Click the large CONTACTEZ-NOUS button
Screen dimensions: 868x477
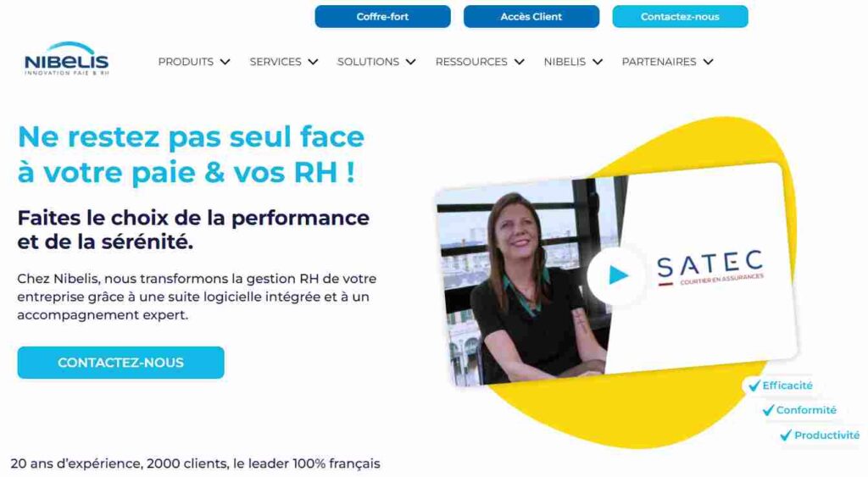click(120, 363)
